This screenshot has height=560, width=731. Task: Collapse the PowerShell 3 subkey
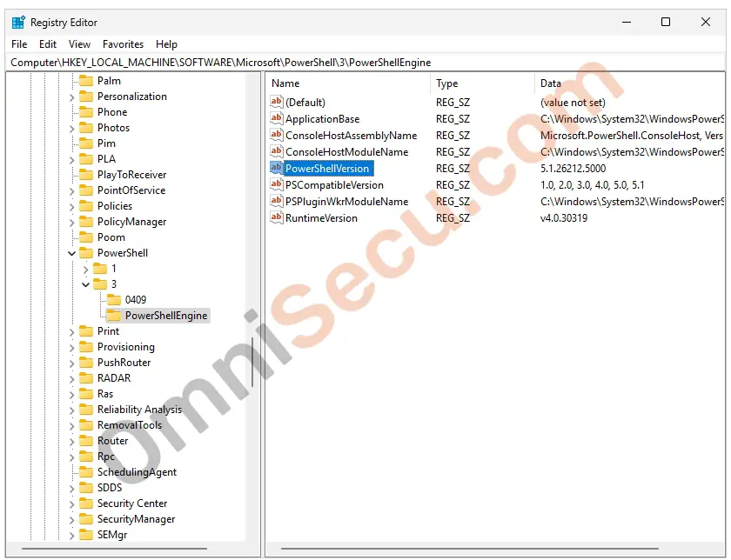pyautogui.click(x=86, y=284)
